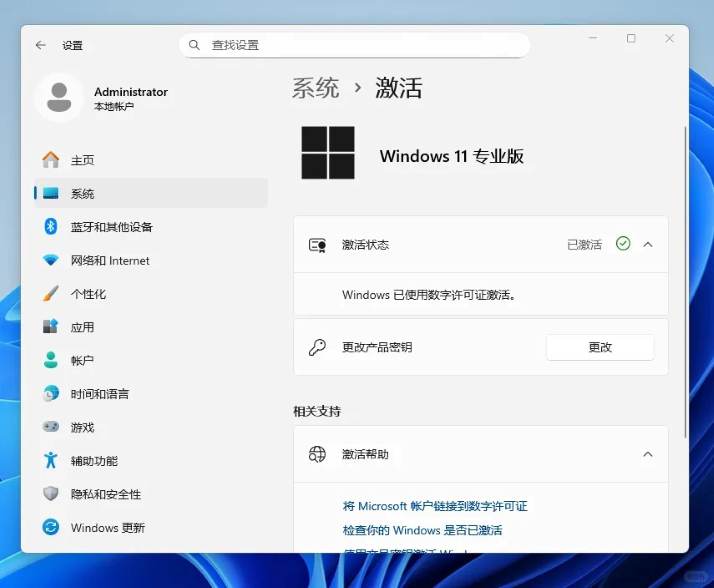This screenshot has height=588, width=714.
Task: Open link 将 Microsoft 帐户链接到数字许可证
Action: [x=435, y=506]
